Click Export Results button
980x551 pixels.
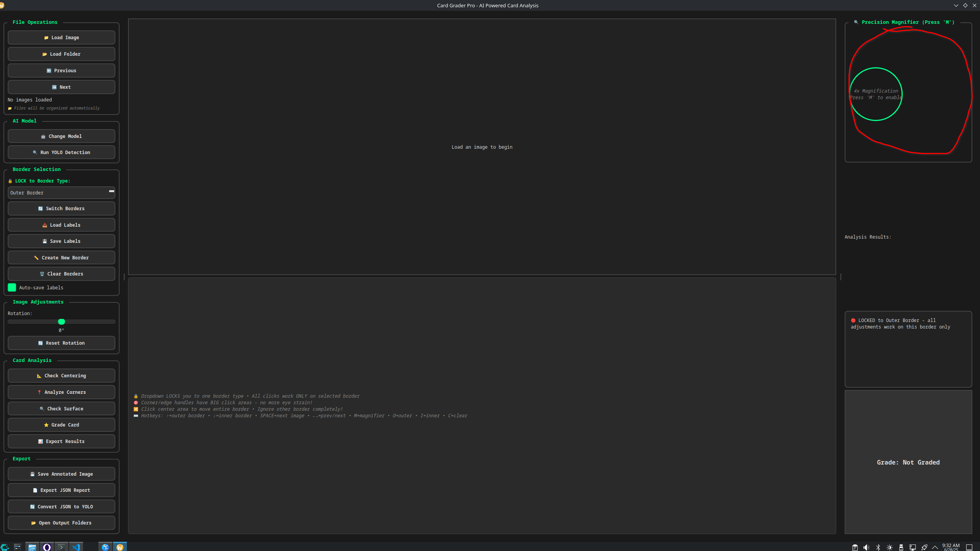pos(62,441)
